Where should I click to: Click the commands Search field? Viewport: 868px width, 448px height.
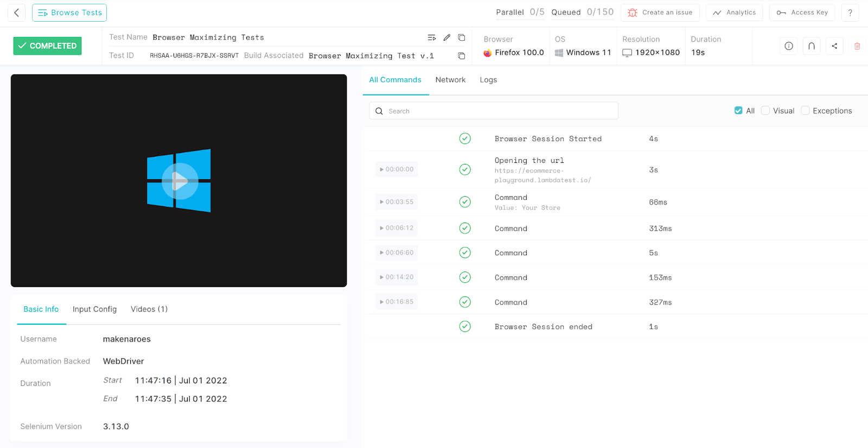(x=494, y=111)
